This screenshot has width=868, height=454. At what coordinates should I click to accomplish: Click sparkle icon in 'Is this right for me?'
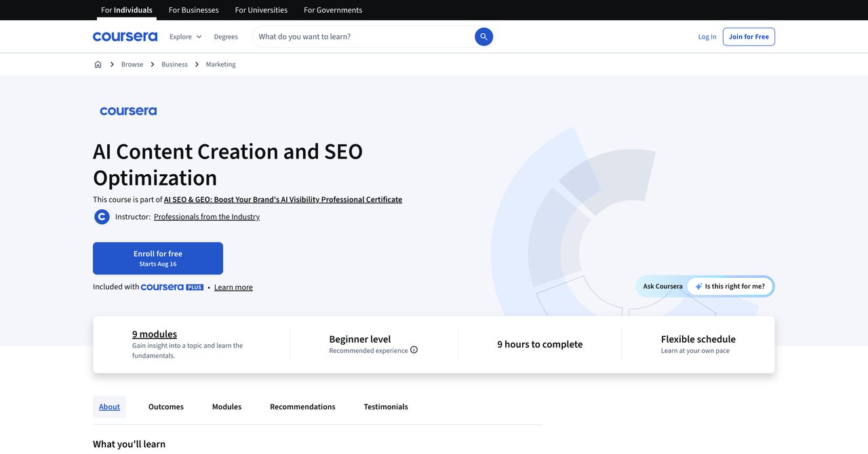coord(698,287)
